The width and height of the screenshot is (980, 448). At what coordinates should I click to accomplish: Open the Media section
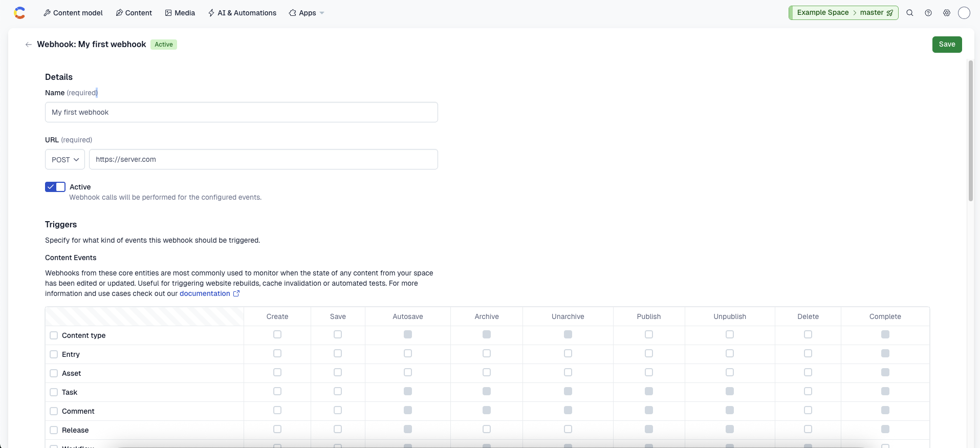click(180, 13)
